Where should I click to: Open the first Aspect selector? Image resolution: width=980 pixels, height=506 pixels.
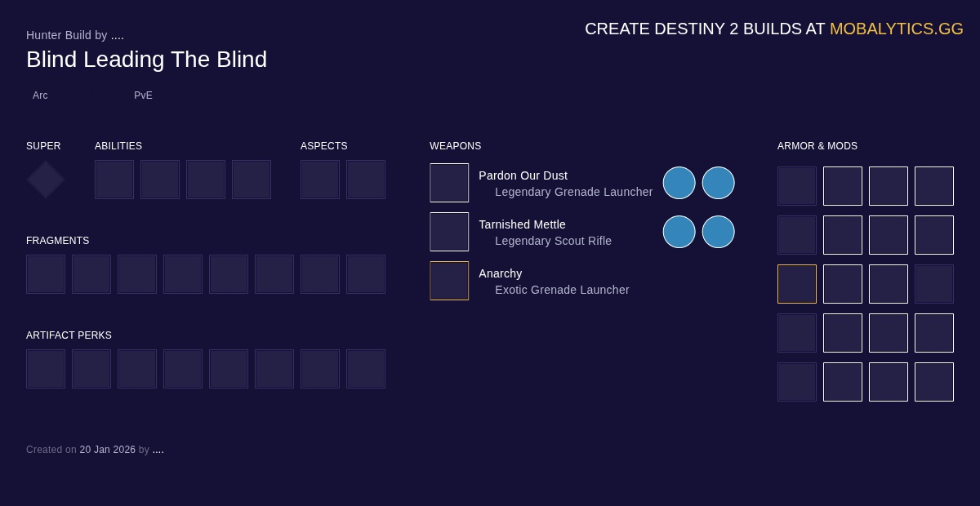(320, 180)
